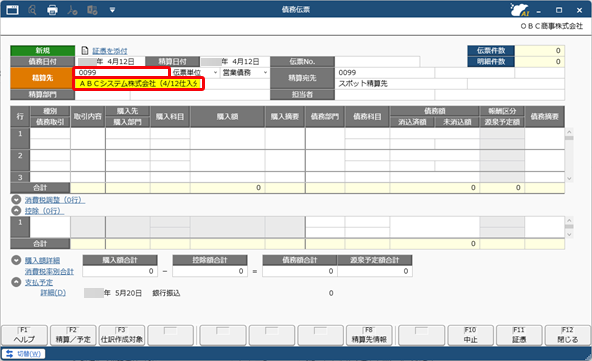This screenshot has width=592, height=361.
Task: Click down arrow of 控除 grid scrollbar
Action: [x=569, y=234]
